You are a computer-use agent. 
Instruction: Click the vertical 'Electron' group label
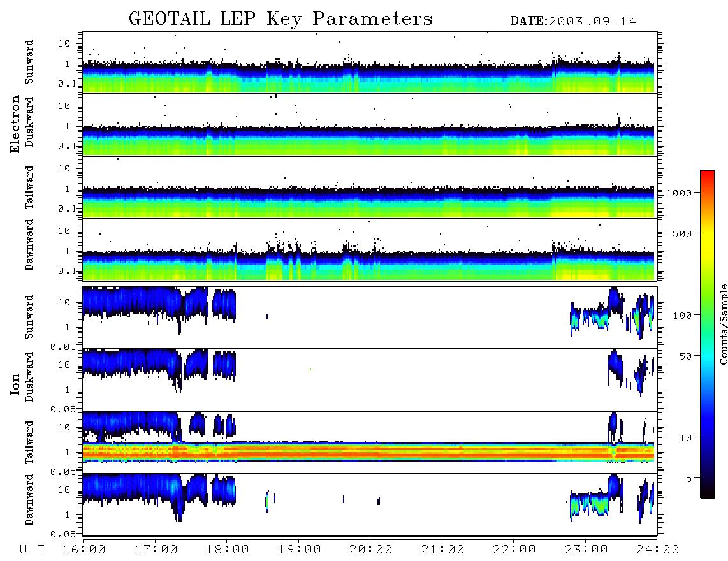click(15, 124)
